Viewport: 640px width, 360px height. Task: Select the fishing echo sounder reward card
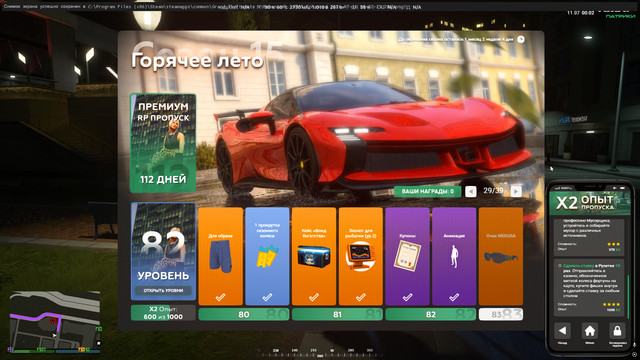tap(360, 256)
